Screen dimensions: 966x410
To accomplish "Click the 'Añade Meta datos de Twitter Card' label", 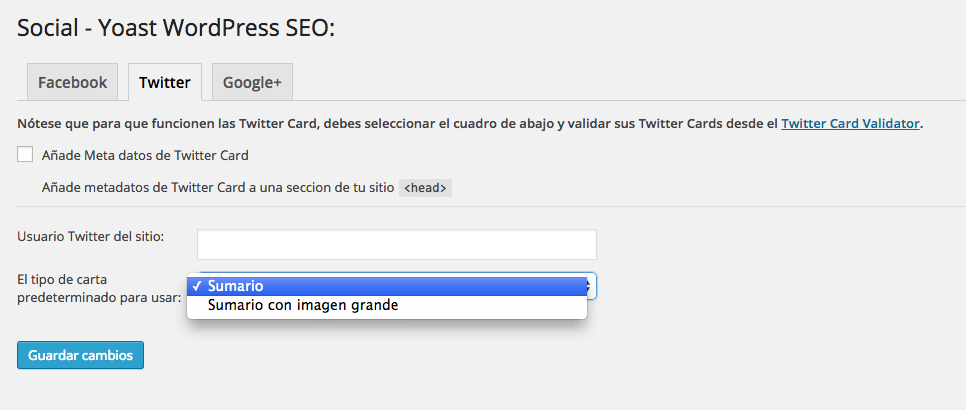I will click(145, 155).
